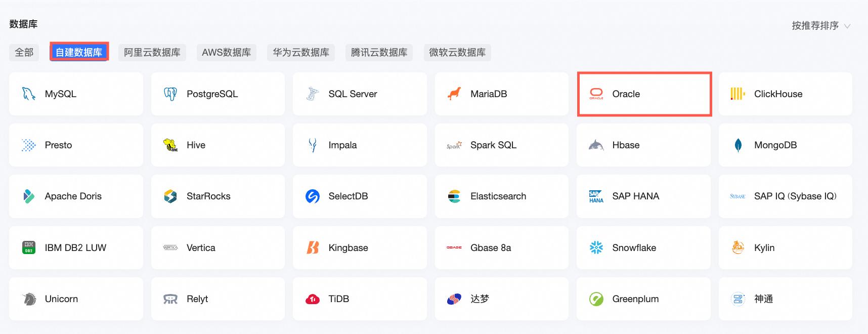Switch to the 阿里云数据库 tab
Screen dimensions: 868x334
pos(152,52)
